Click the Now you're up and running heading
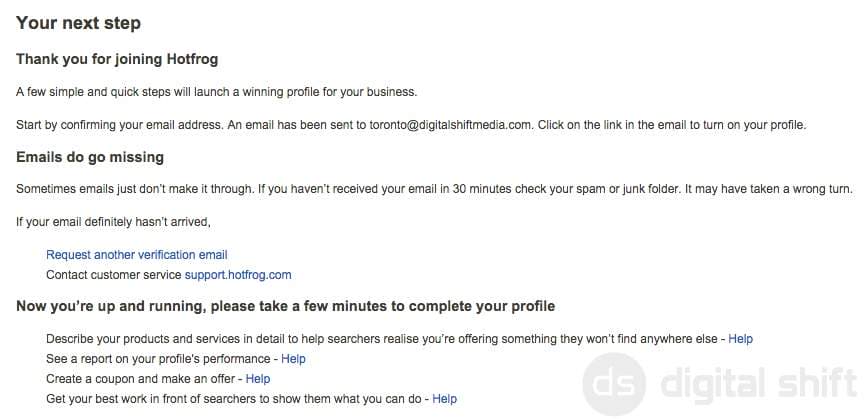Viewport: 865px width, 419px height. click(285, 306)
